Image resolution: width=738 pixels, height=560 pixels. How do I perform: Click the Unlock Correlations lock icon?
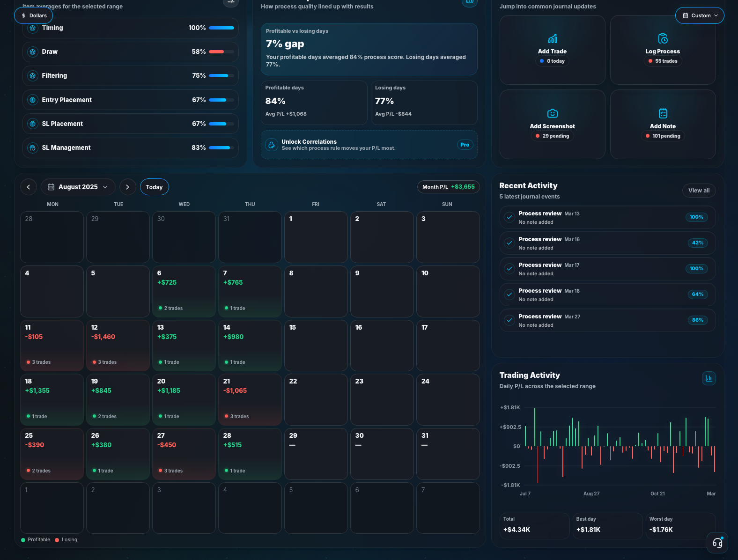click(272, 145)
